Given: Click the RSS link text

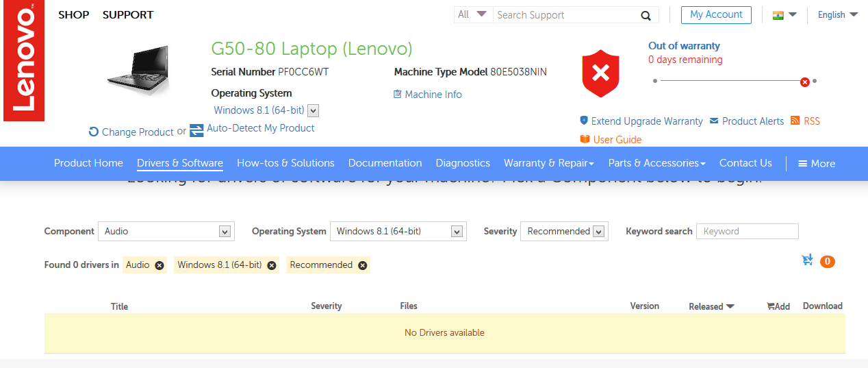Looking at the screenshot, I should pyautogui.click(x=812, y=121).
